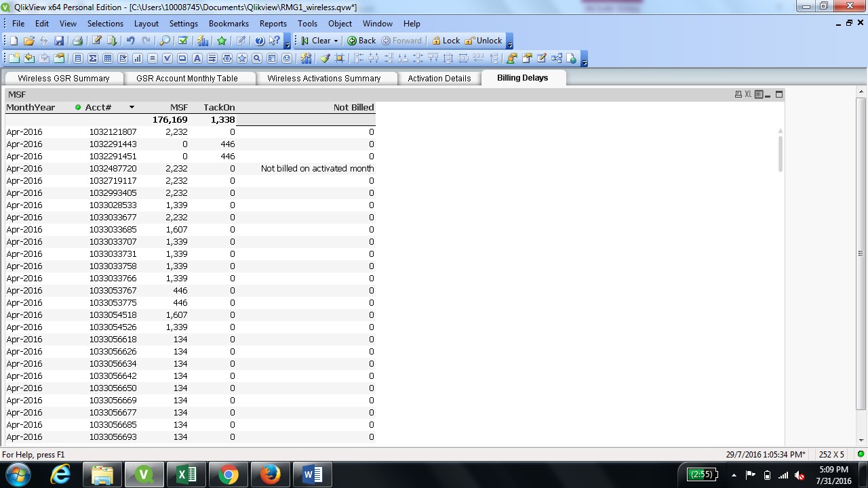Click the MSF table scrollbar thumb
Viewport: 868px width, 488px height.
pos(780,154)
